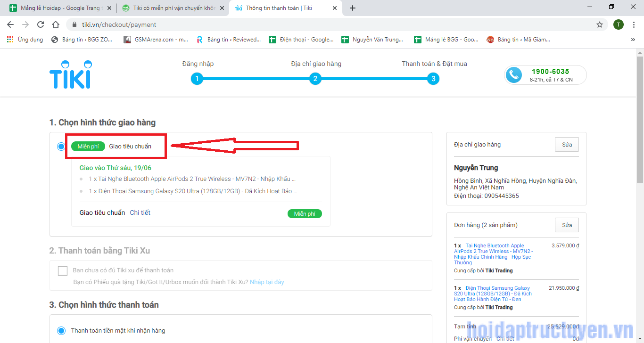The image size is (644, 343).
Task: Expand the bookmarks overflow chevron
Action: click(633, 40)
